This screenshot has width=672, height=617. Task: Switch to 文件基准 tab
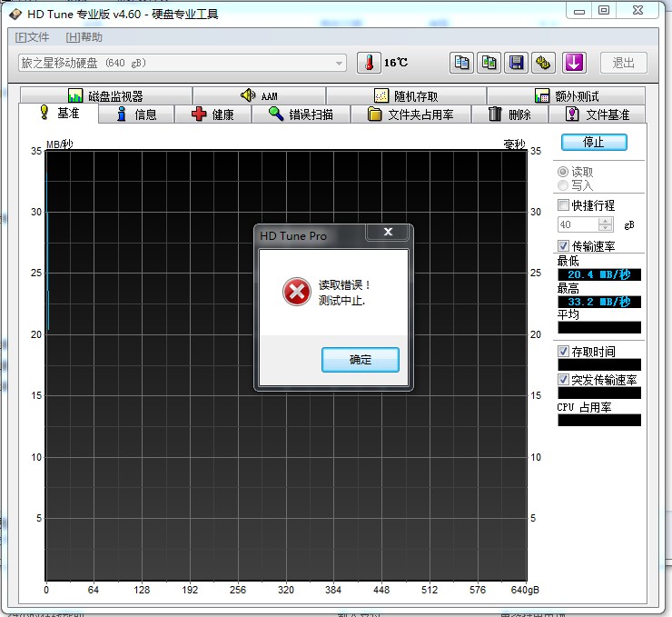pyautogui.click(x=598, y=114)
